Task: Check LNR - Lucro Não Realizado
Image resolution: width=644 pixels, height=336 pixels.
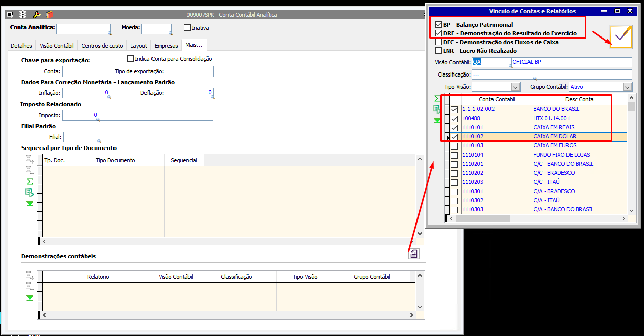Action: pyautogui.click(x=439, y=51)
